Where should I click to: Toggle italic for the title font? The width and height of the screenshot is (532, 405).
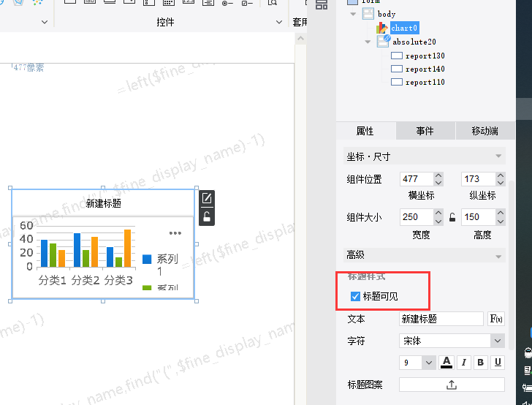pyautogui.click(x=463, y=363)
